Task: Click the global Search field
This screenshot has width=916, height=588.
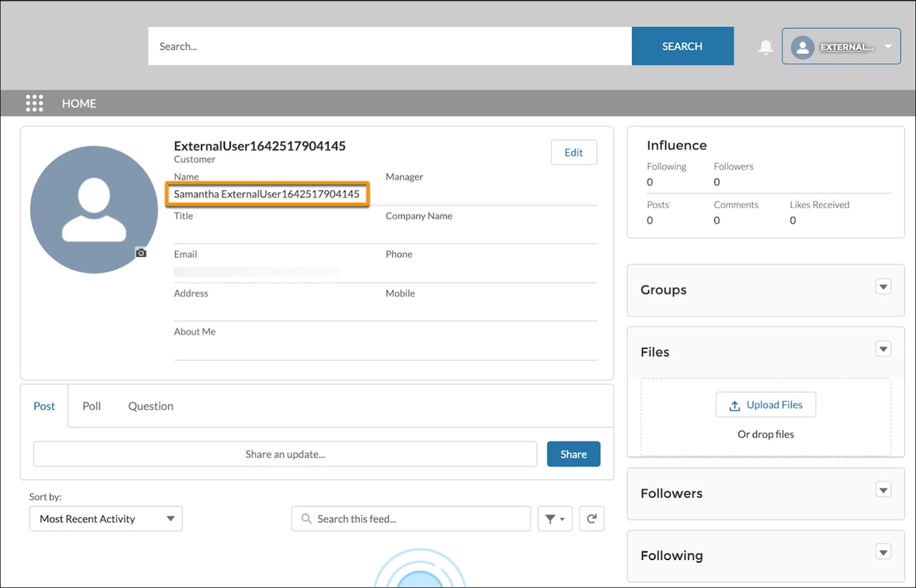Action: (x=390, y=47)
